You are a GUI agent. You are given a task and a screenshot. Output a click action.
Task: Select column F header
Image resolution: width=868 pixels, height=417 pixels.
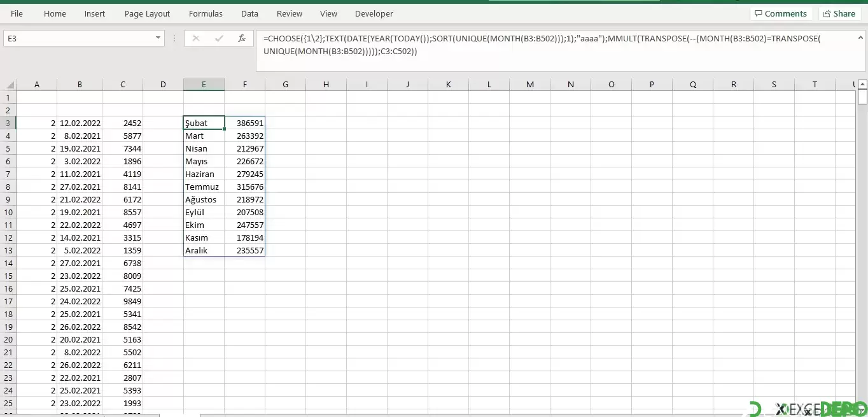coord(245,85)
